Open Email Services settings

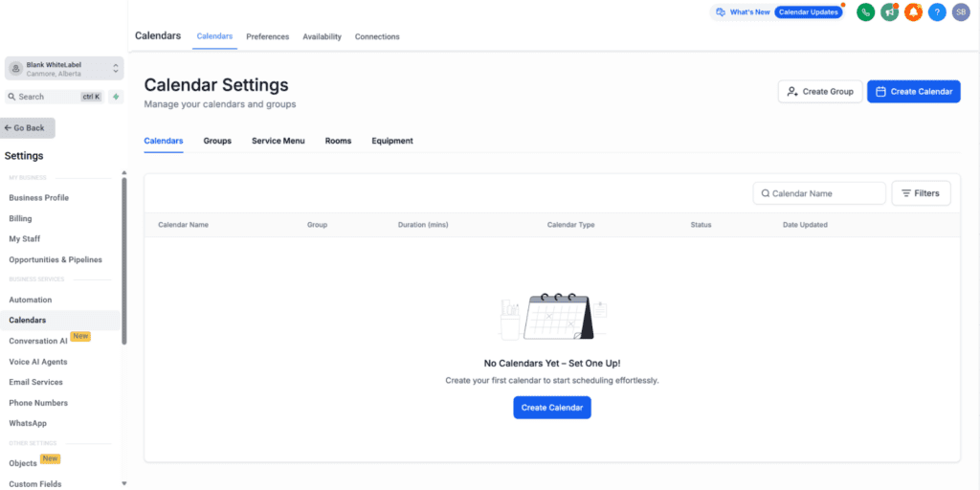(x=35, y=382)
